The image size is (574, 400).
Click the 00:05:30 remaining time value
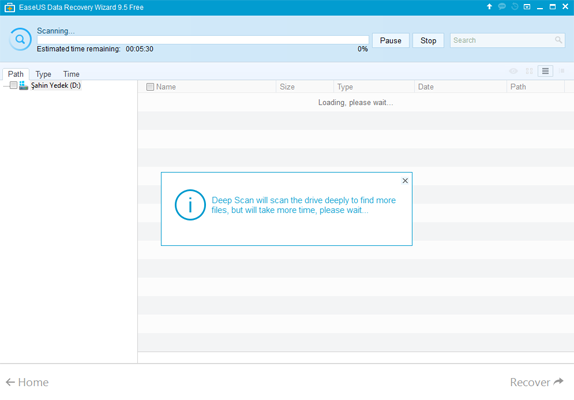(x=139, y=49)
